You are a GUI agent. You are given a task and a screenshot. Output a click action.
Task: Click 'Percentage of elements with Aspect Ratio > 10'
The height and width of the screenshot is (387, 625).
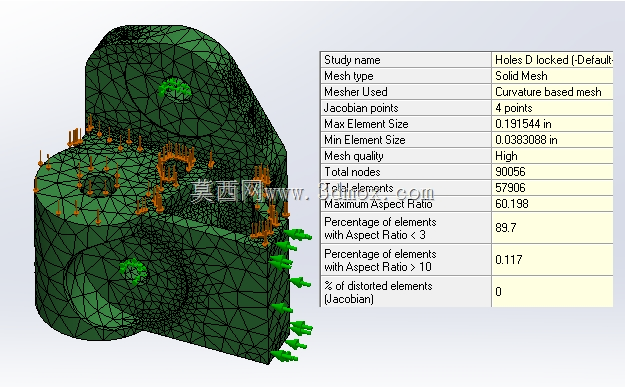(406, 260)
